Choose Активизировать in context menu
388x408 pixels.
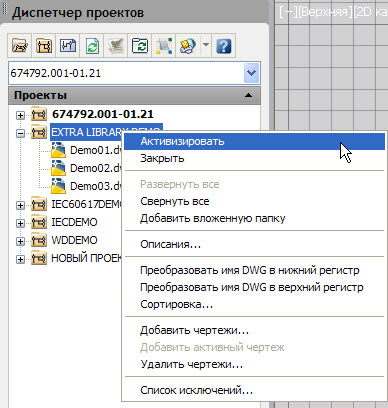[255, 141]
